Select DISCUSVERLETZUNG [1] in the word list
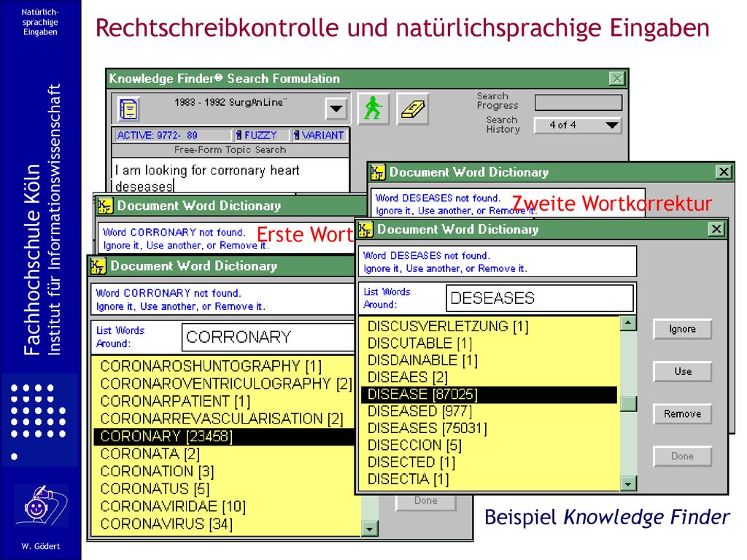747x560 pixels. pos(489,326)
